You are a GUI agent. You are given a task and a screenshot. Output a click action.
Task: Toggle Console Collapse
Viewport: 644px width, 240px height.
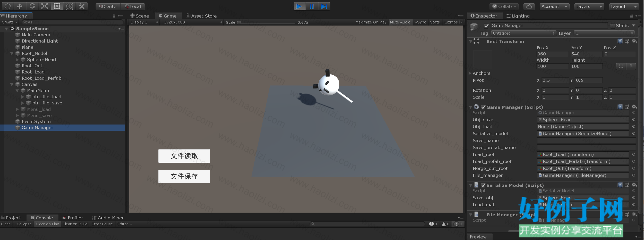click(x=24, y=224)
